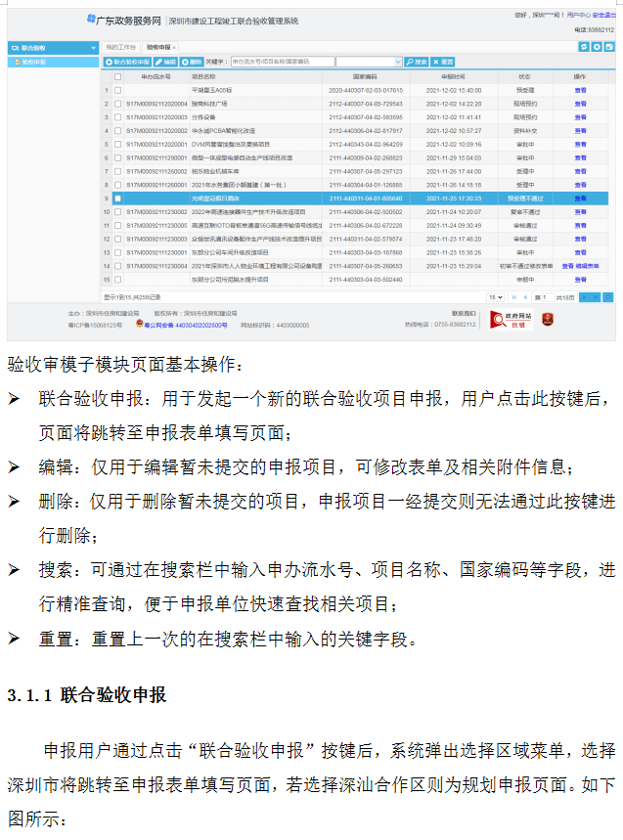The image size is (623, 840).
Task: Click the 重置 reset button
Action: pyautogui.click(x=443, y=62)
